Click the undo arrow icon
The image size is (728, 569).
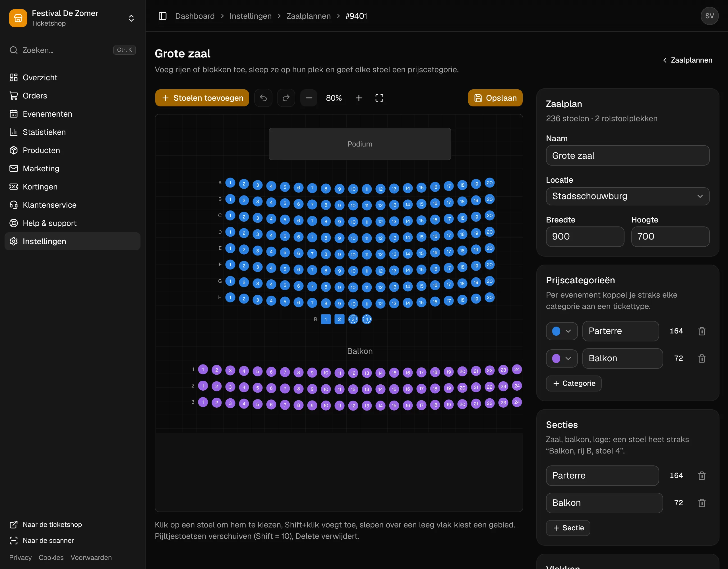(263, 98)
